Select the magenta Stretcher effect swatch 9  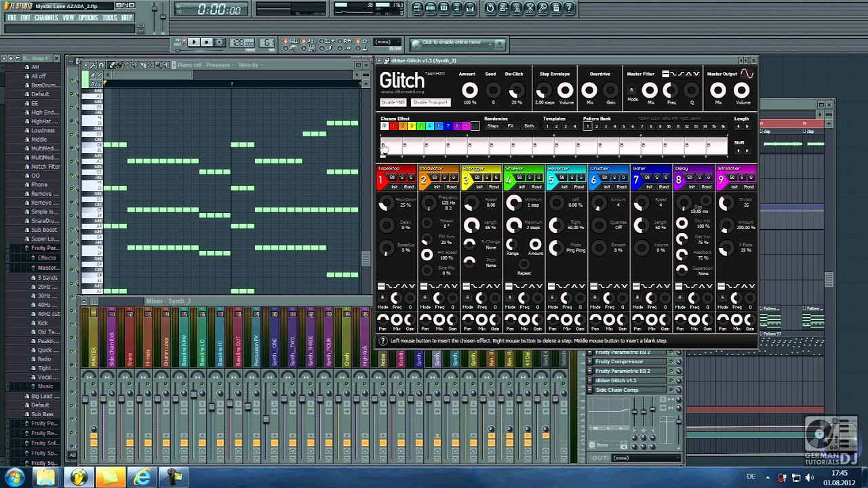coord(466,126)
